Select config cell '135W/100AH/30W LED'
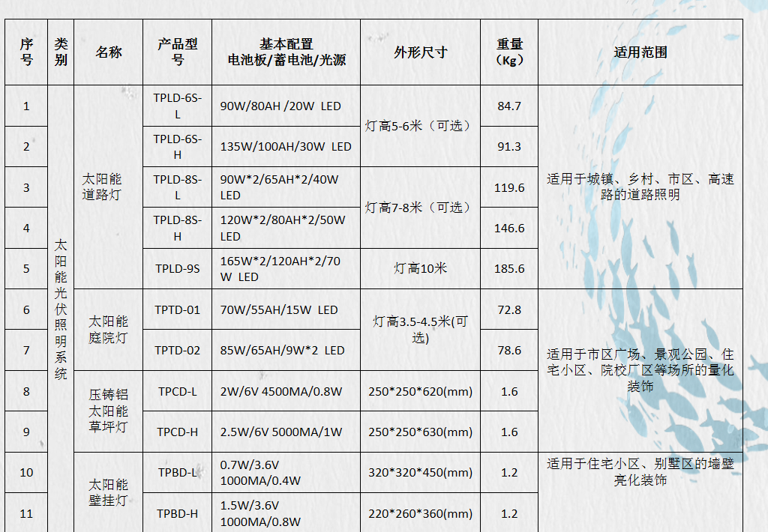Screen dimensions: 768x532 [286, 146]
